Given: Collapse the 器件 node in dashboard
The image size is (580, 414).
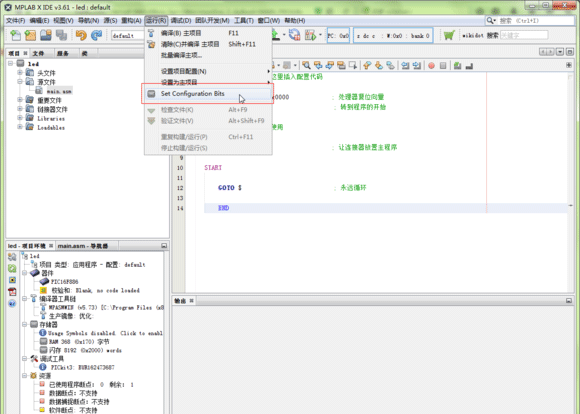Looking at the screenshot, I should 24,273.
